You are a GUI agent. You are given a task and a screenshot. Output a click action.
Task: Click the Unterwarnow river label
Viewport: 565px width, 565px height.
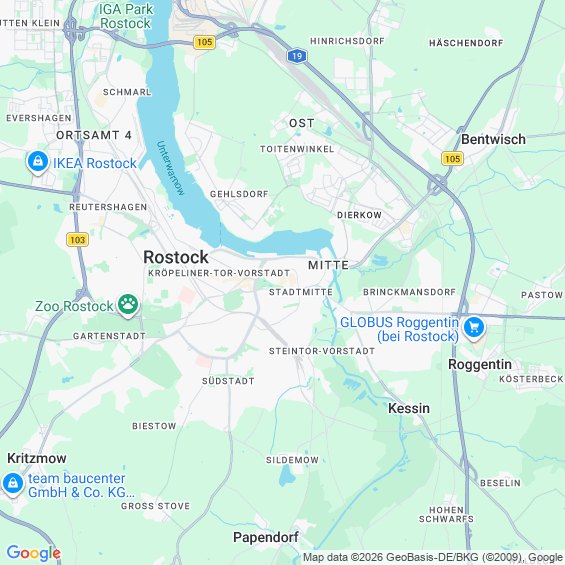(170, 168)
